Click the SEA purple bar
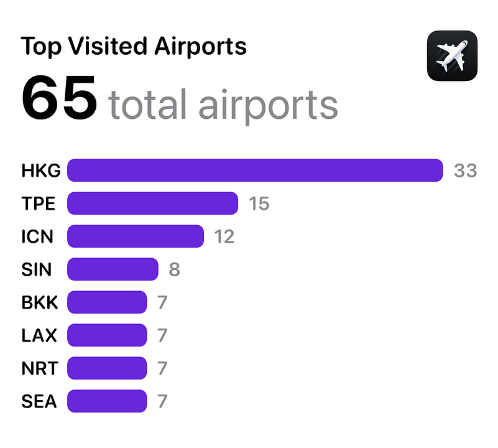The image size is (498, 448). coord(107,401)
